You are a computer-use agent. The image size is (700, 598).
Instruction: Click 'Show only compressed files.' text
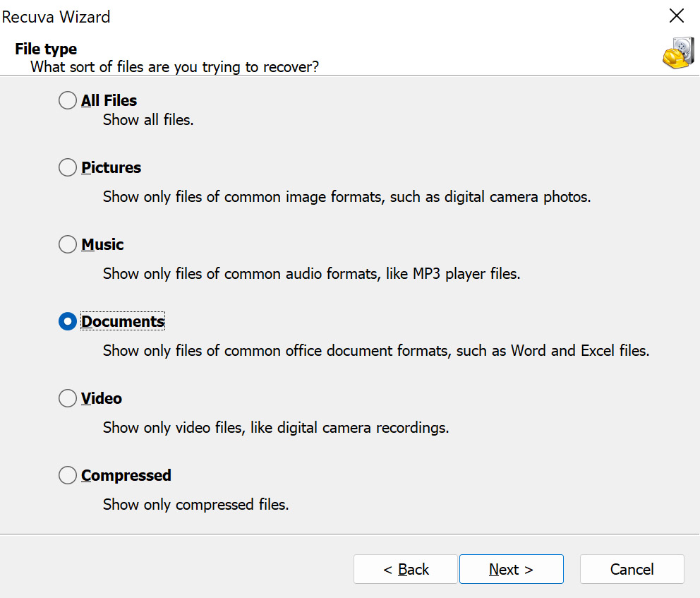196,505
